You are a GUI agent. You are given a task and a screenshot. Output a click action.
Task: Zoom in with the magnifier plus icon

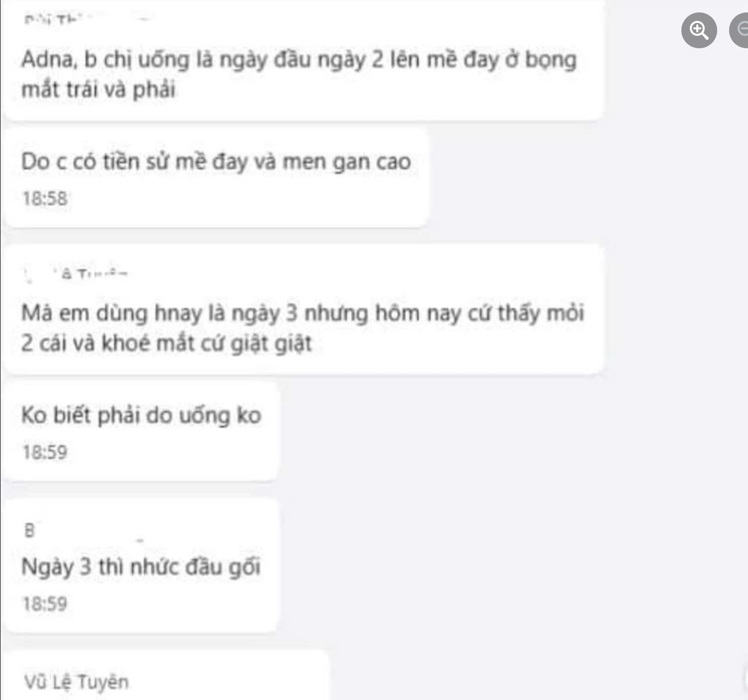(699, 30)
